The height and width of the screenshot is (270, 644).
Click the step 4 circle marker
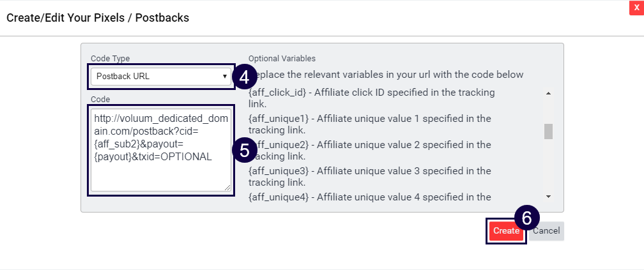245,77
